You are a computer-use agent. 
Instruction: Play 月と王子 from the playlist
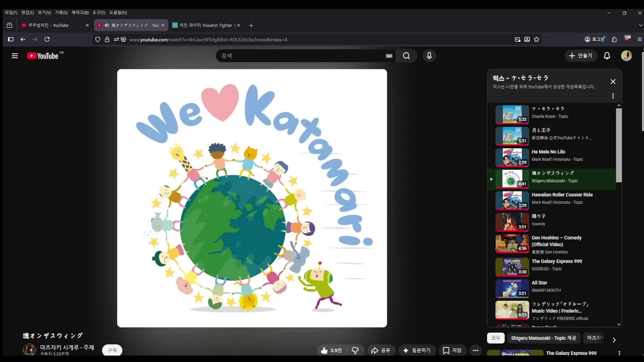551,136
